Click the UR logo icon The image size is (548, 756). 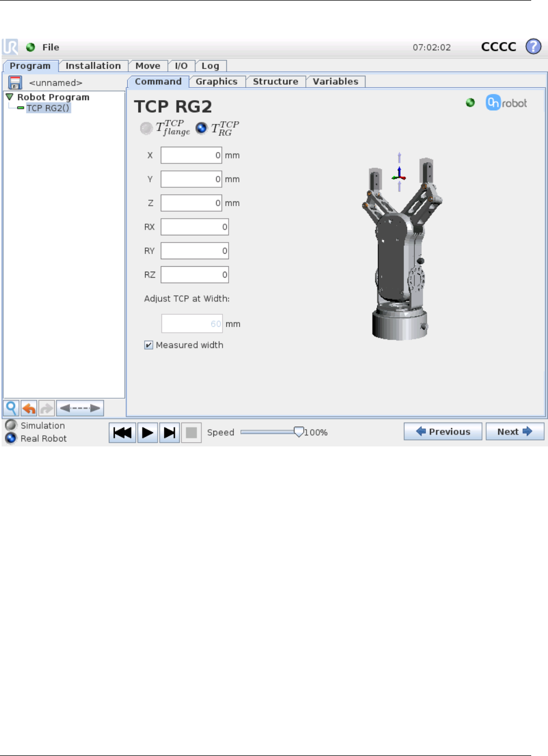coord(10,47)
